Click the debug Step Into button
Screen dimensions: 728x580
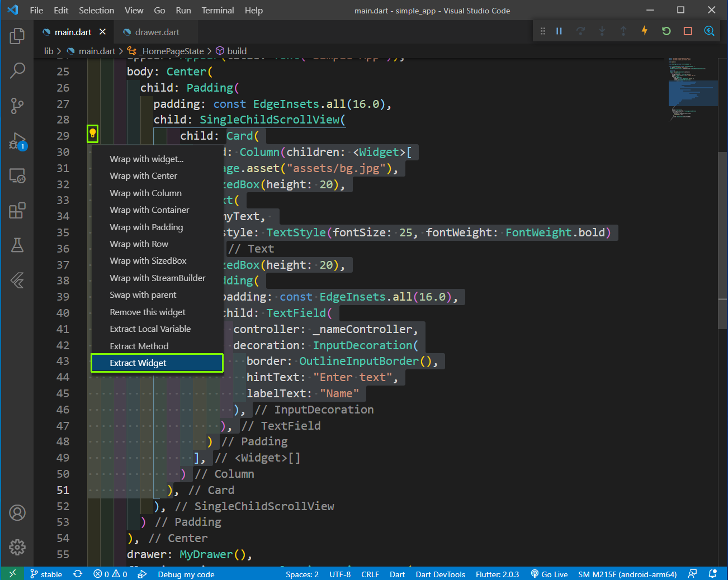point(602,31)
